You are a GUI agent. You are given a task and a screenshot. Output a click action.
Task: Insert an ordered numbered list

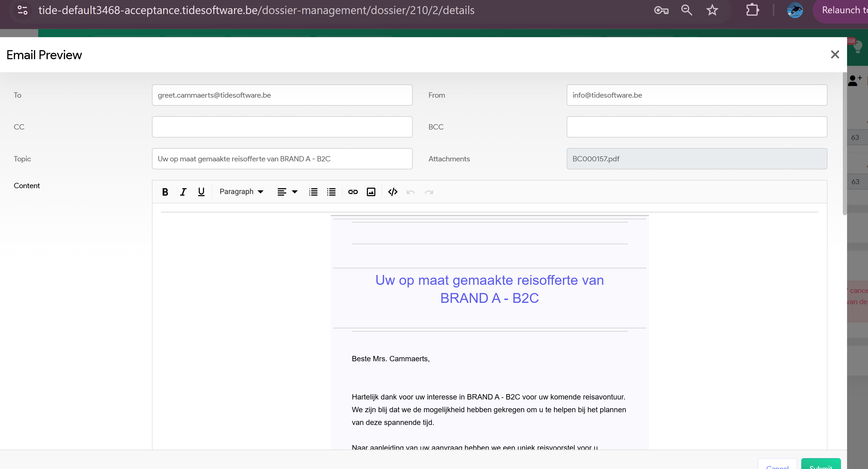[x=313, y=192]
